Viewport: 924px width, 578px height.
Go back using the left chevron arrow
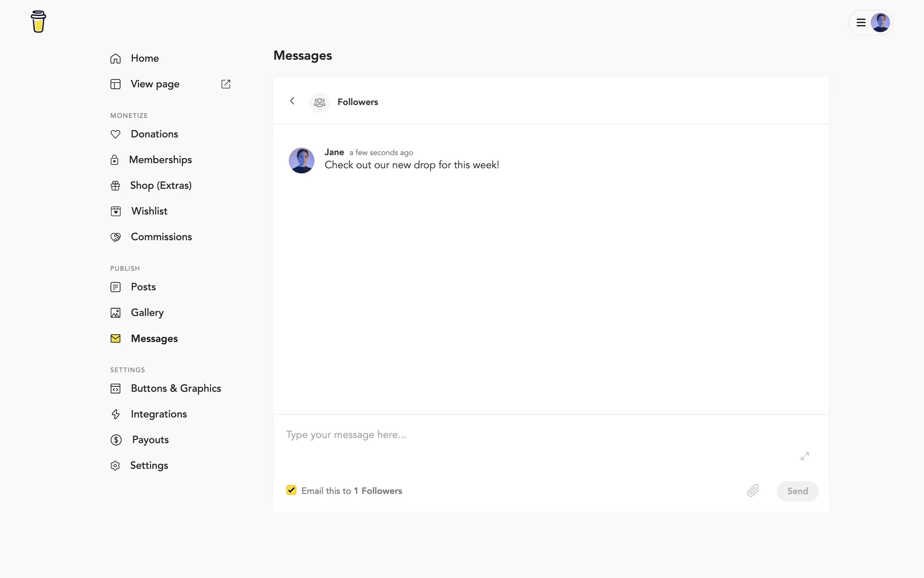click(292, 101)
